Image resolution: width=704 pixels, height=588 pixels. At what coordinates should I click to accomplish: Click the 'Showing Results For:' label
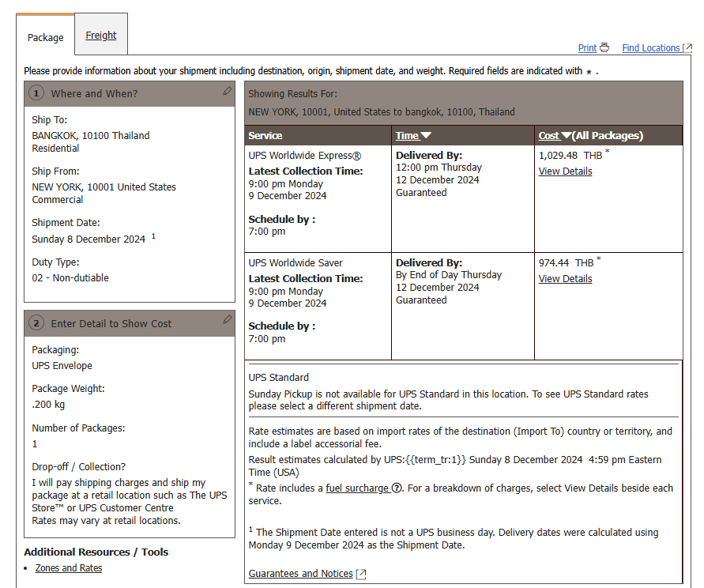click(x=292, y=93)
